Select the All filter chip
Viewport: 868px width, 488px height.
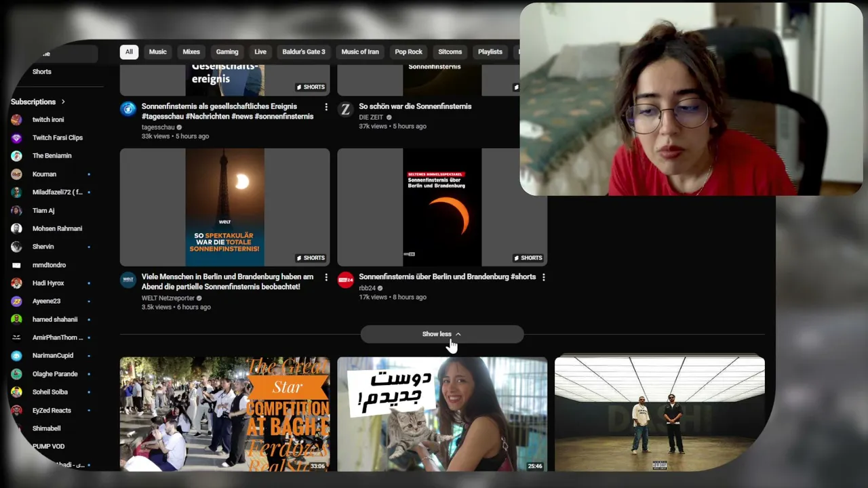click(x=129, y=52)
